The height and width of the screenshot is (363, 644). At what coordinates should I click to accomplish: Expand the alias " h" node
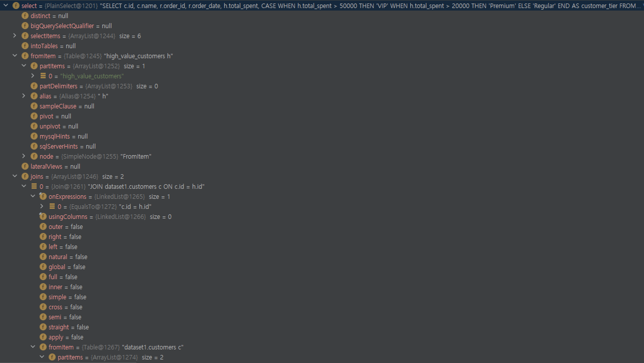24,96
